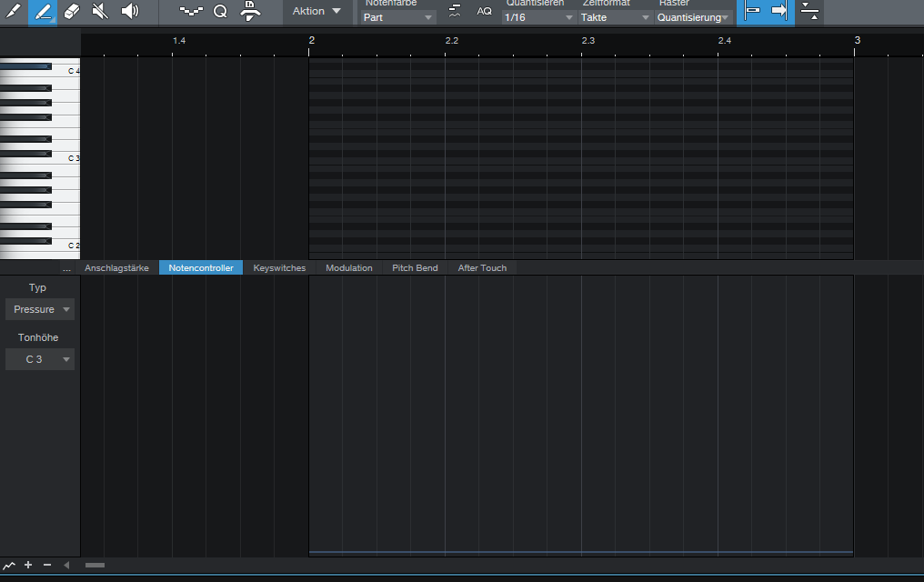The height and width of the screenshot is (582, 924).
Task: Click the humanize wave icon
Action: [x=455, y=12]
